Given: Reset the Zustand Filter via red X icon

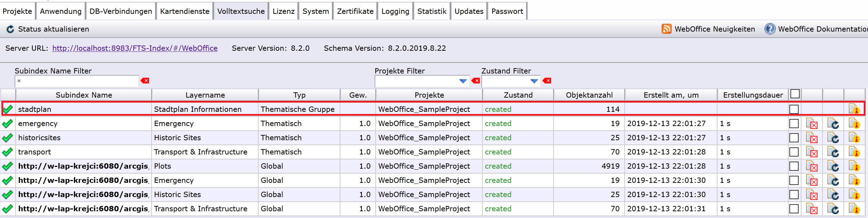Looking at the screenshot, I should tap(547, 81).
